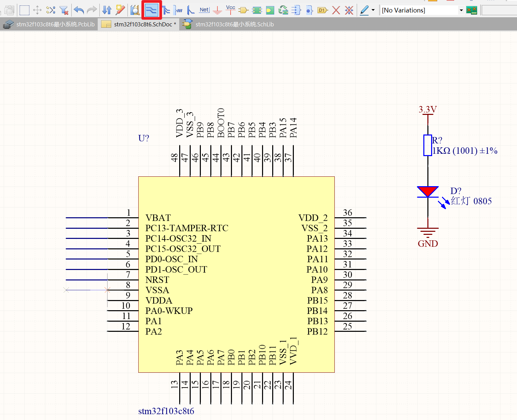
Task: Select the blue resistor symbol body
Action: point(428,145)
